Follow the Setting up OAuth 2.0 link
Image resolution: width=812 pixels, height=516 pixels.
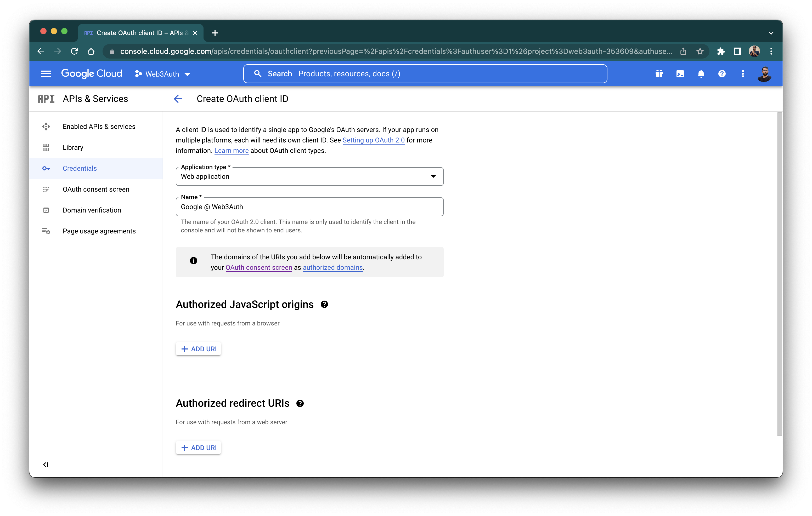[373, 140]
